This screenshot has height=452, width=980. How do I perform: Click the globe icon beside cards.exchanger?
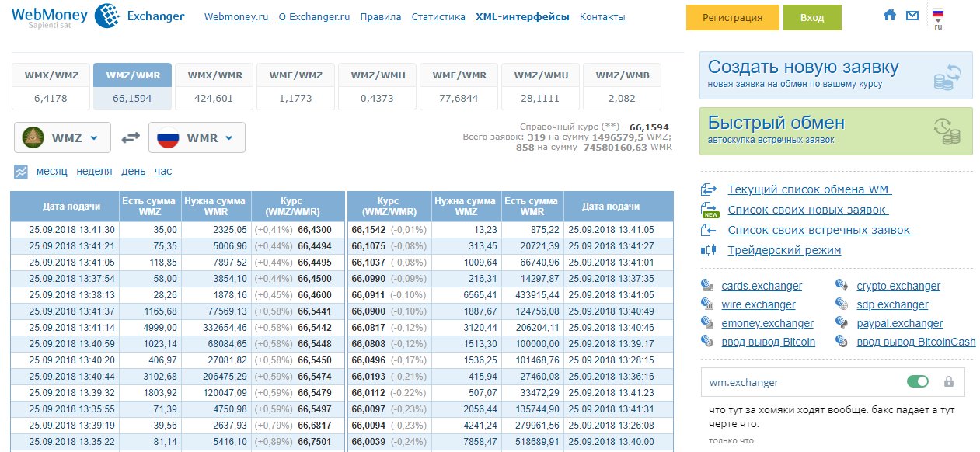pos(707,286)
